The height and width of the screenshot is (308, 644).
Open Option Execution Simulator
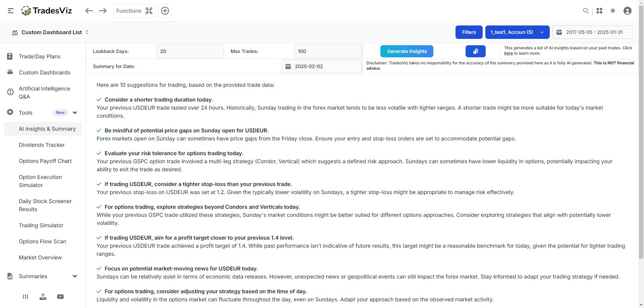point(40,181)
